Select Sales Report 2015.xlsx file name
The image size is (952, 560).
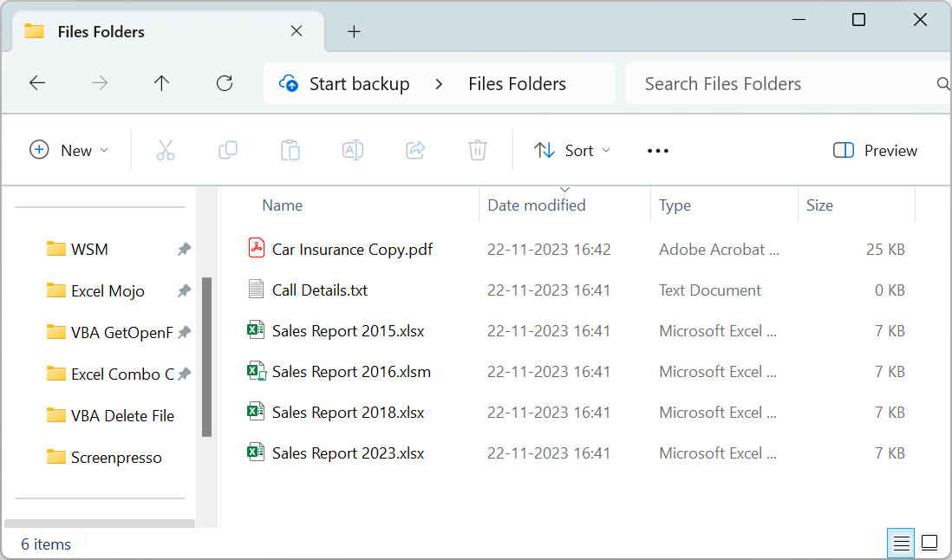348,330
